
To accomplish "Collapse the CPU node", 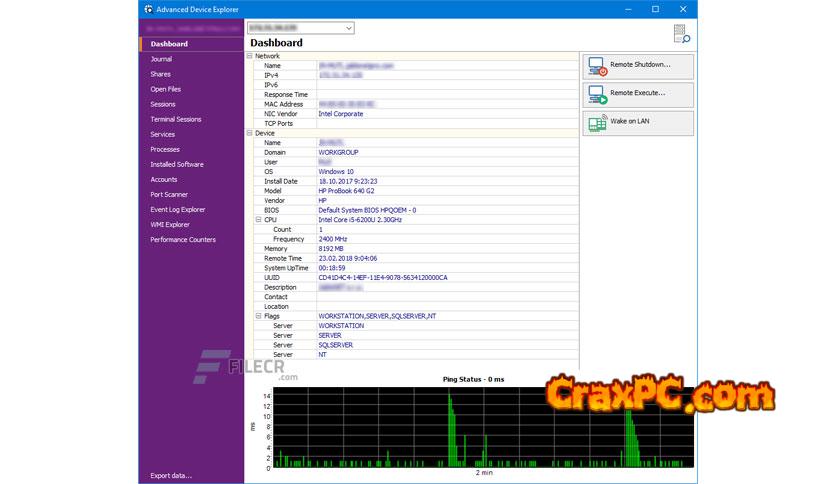I will 257,219.
